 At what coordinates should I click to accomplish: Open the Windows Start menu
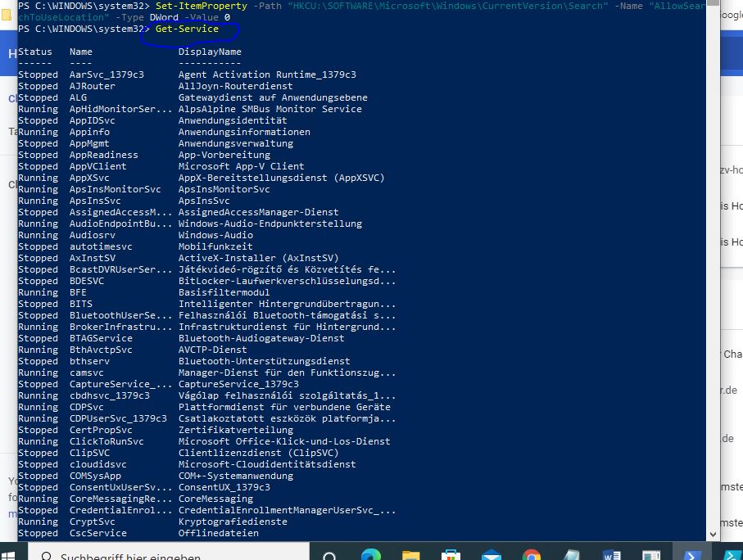point(7,555)
